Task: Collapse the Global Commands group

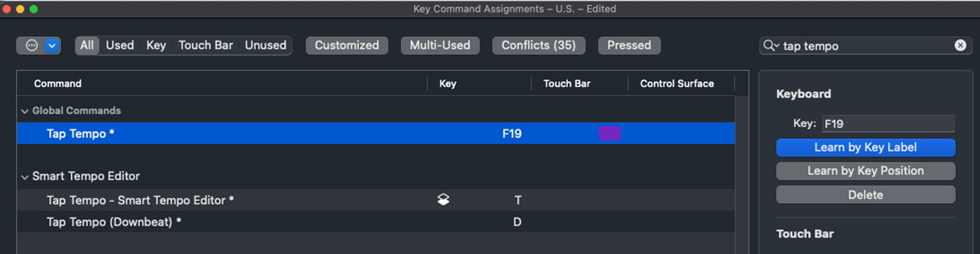Action: coord(25,111)
